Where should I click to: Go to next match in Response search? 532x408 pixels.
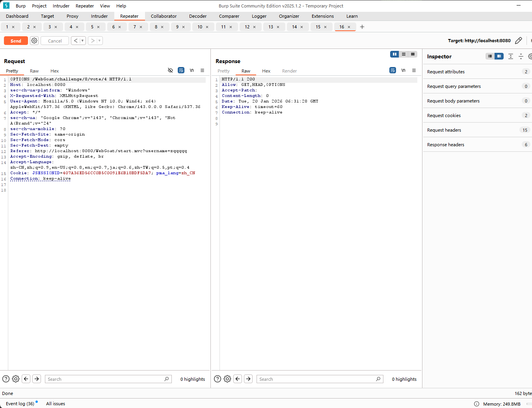[248, 379]
